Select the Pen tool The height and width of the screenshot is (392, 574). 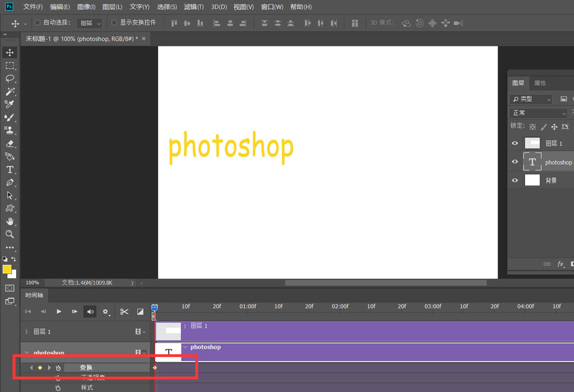[10, 183]
